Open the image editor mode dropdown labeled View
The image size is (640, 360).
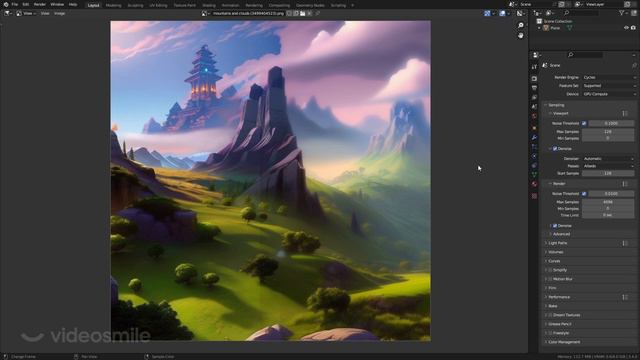[x=26, y=13]
